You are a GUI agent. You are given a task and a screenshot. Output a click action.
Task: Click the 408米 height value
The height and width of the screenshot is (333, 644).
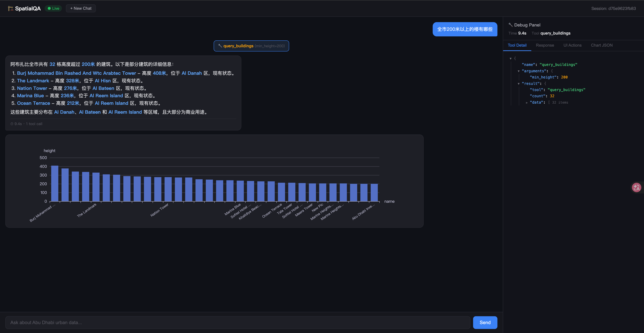pyautogui.click(x=159, y=73)
